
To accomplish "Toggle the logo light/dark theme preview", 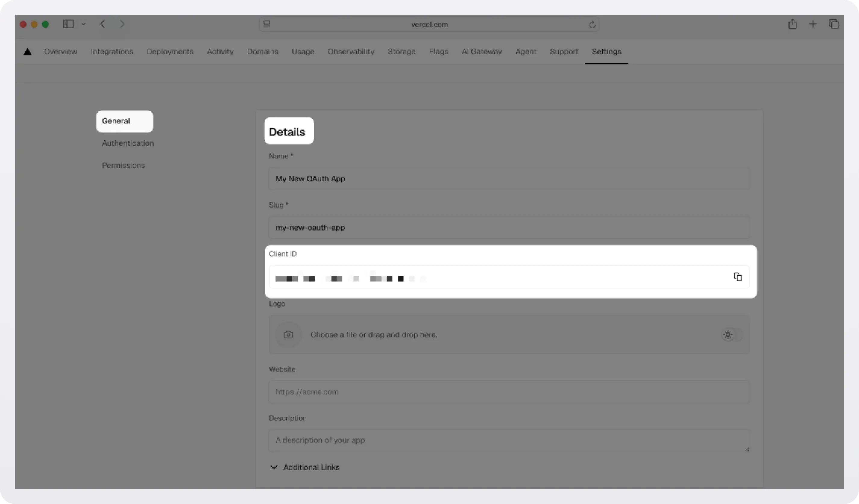I will tap(728, 334).
